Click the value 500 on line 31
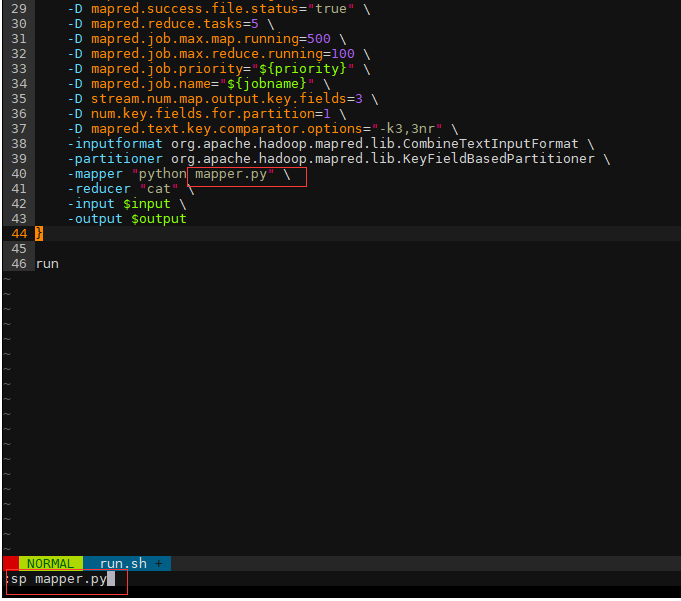This screenshot has width=681, height=601. [319, 39]
